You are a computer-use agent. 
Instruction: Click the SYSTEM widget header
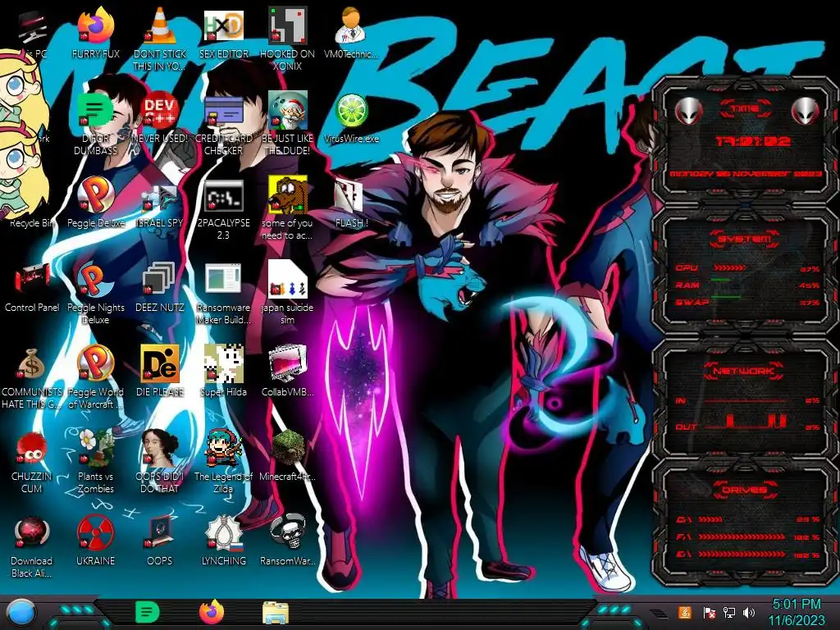pos(745,239)
